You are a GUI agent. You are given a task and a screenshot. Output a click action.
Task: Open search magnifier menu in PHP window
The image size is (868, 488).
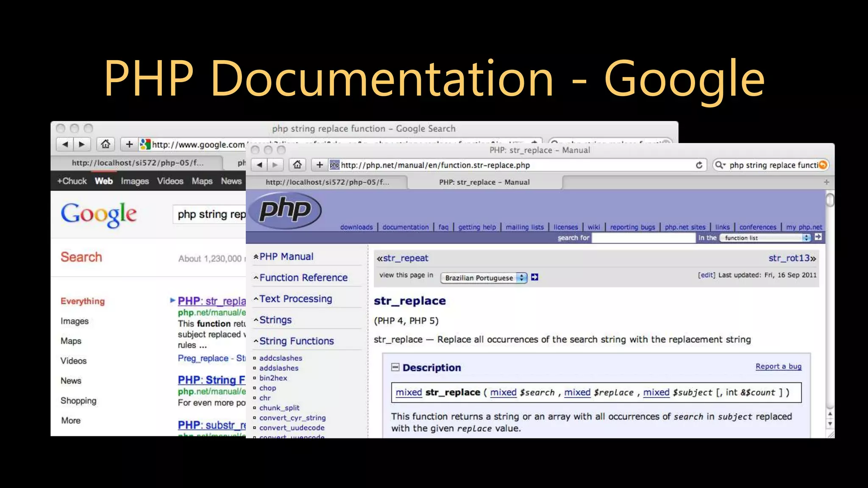720,165
